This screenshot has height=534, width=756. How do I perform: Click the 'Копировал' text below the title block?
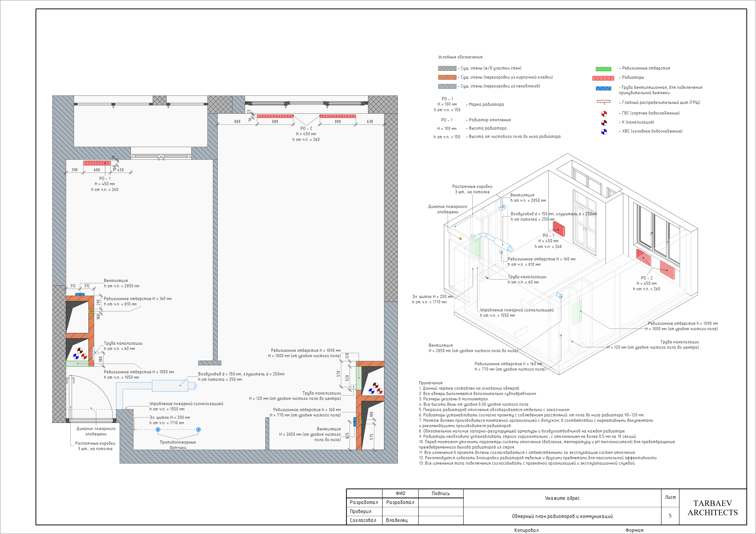point(527,530)
